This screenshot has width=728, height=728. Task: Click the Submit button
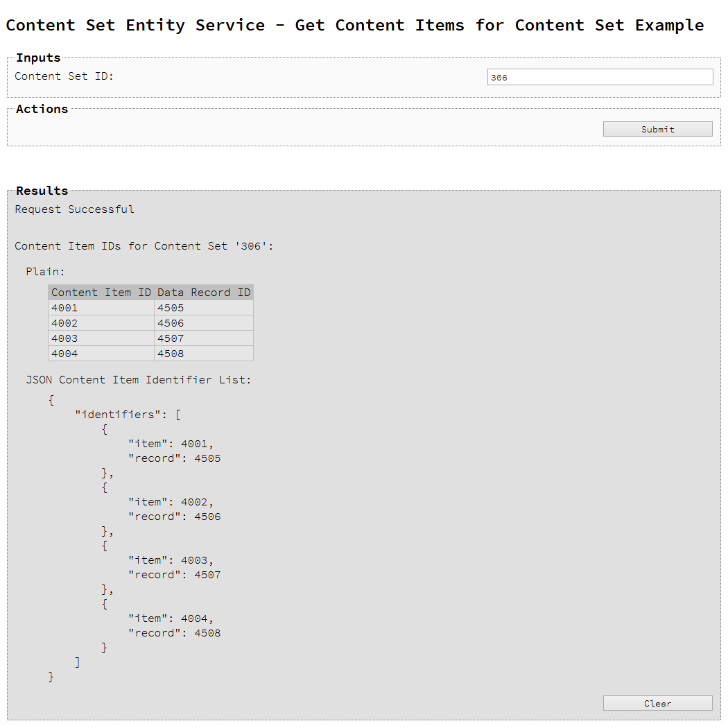coord(657,129)
